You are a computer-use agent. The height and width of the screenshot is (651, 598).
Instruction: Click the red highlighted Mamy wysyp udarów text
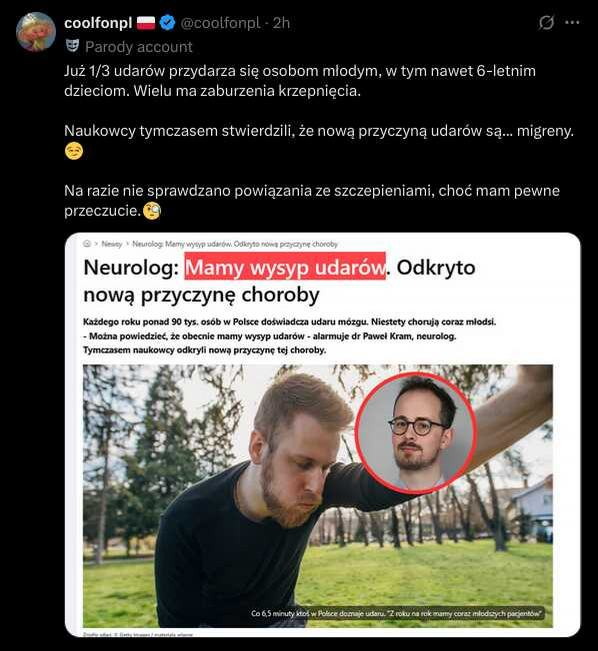(285, 267)
